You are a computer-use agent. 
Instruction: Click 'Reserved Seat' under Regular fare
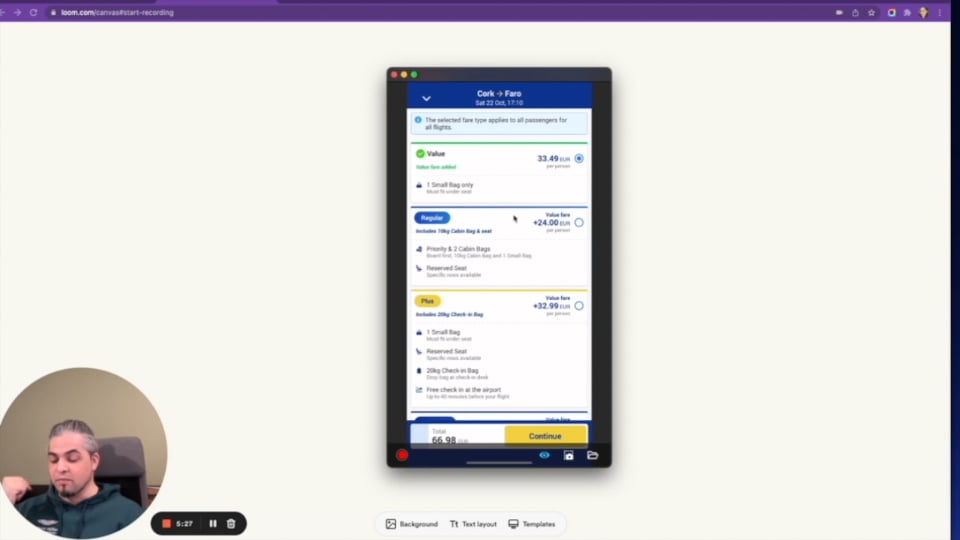(x=446, y=268)
